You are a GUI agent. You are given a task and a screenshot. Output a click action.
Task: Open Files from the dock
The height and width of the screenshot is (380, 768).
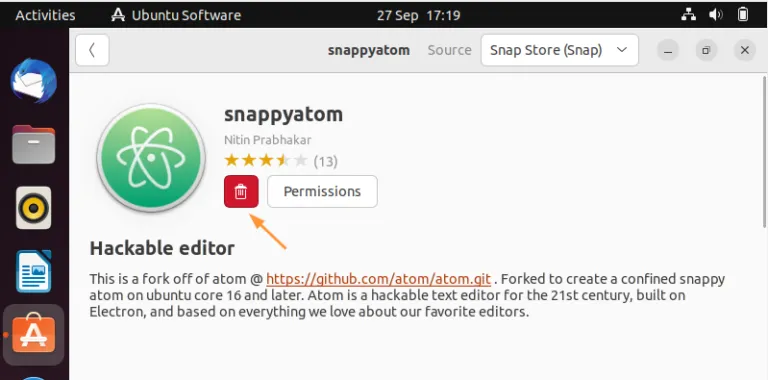tap(33, 144)
